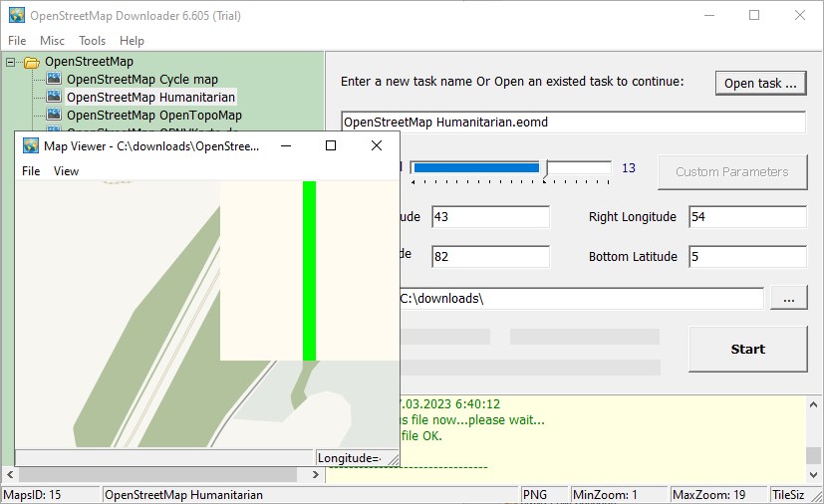This screenshot has width=824, height=504.
Task: Click the log timestamp 6:40:12 line
Action: pyautogui.click(x=449, y=404)
